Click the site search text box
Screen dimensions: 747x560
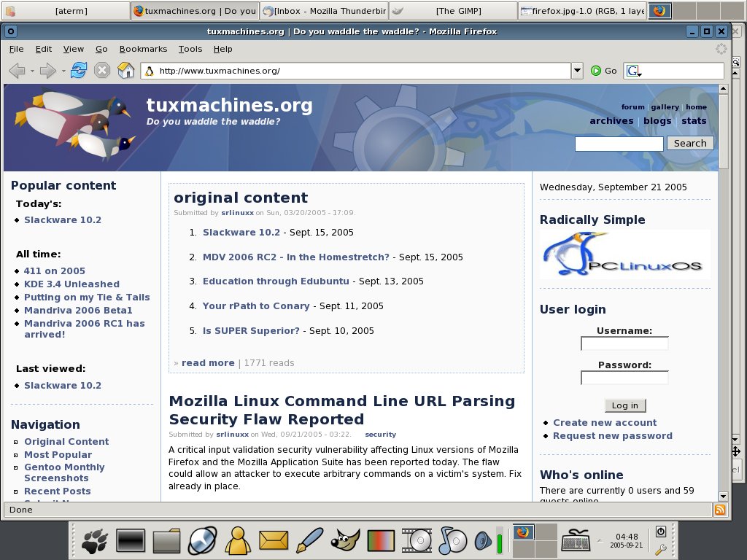pyautogui.click(x=619, y=144)
